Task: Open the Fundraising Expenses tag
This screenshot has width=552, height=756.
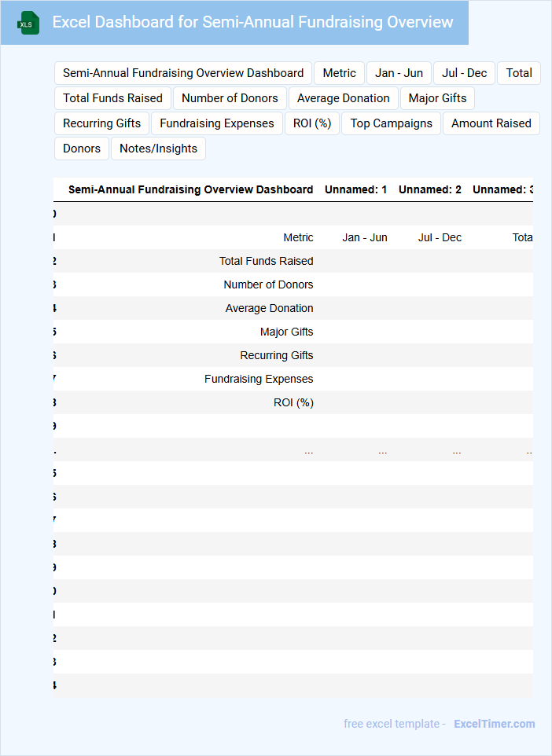Action: 216,123
